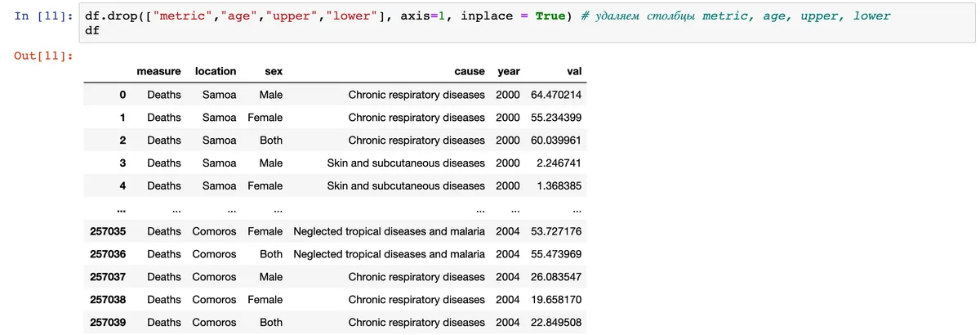This screenshot has width=980, height=335.
Task: Select the "val" column header
Action: tap(573, 72)
